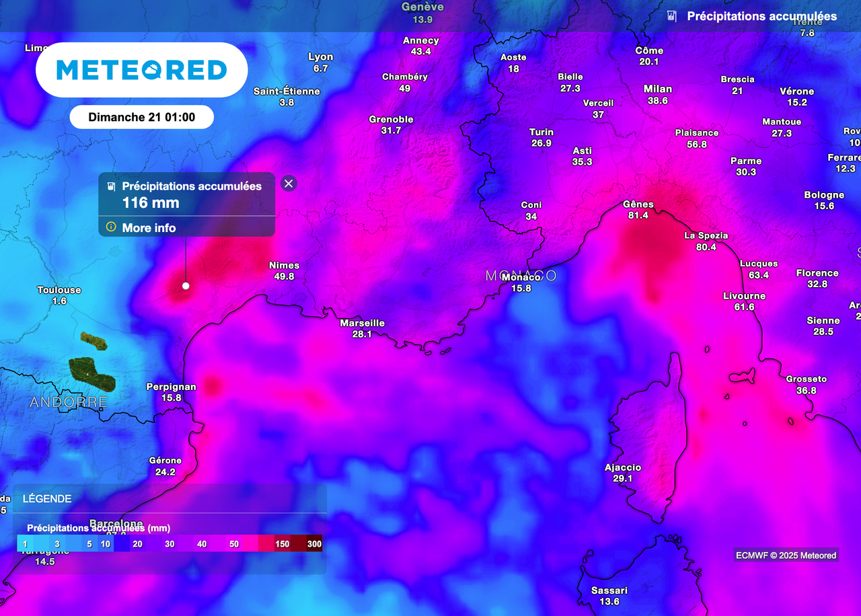Click the Toulouse city label
Screen dimensions: 861x616
59,291
